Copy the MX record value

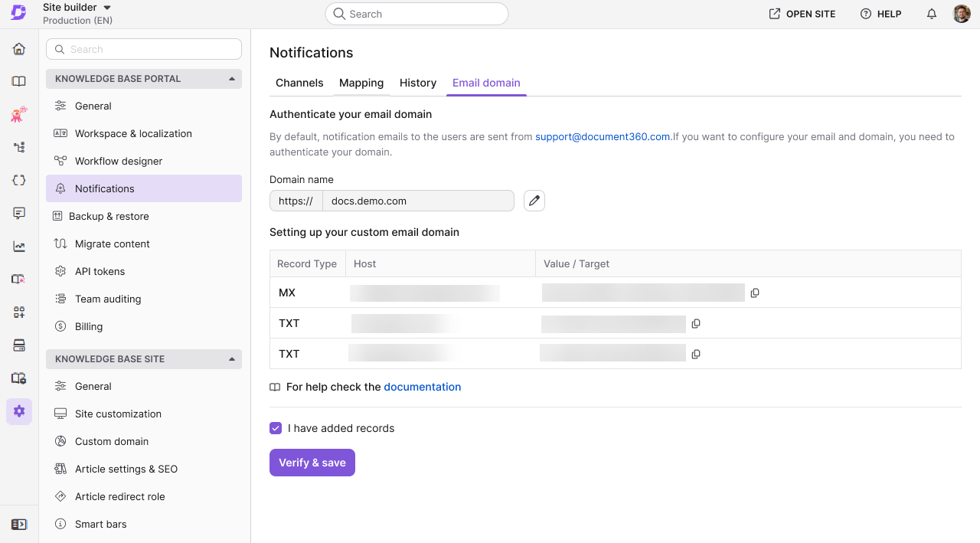tap(755, 293)
